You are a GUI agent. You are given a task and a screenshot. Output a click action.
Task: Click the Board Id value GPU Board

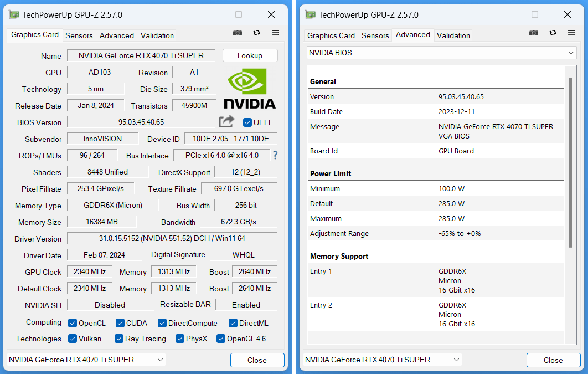[456, 151]
